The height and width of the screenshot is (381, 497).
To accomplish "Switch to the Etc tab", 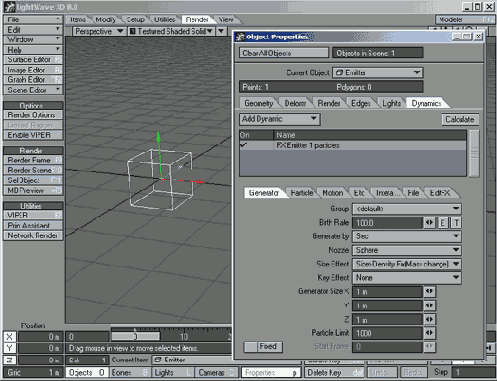I will point(359,193).
